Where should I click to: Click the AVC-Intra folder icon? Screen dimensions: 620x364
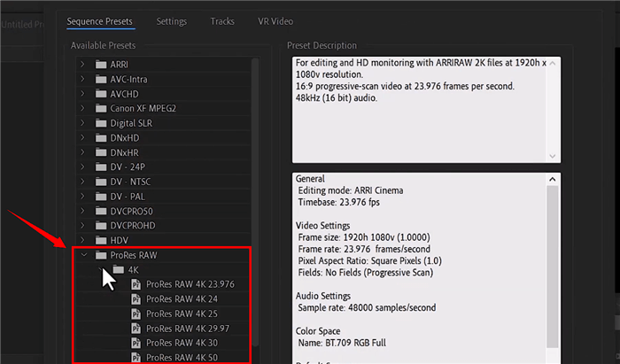[99, 80]
